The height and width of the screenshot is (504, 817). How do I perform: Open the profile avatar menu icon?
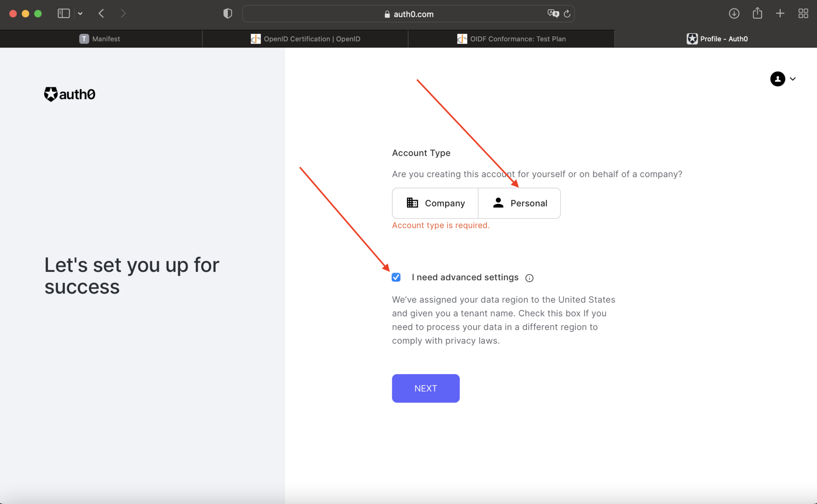[x=777, y=79]
